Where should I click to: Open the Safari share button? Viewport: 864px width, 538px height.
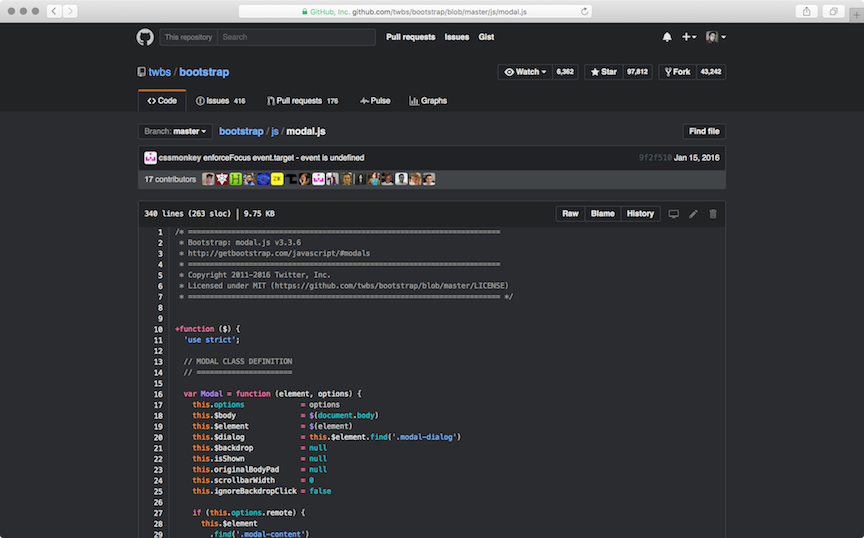[807, 11]
